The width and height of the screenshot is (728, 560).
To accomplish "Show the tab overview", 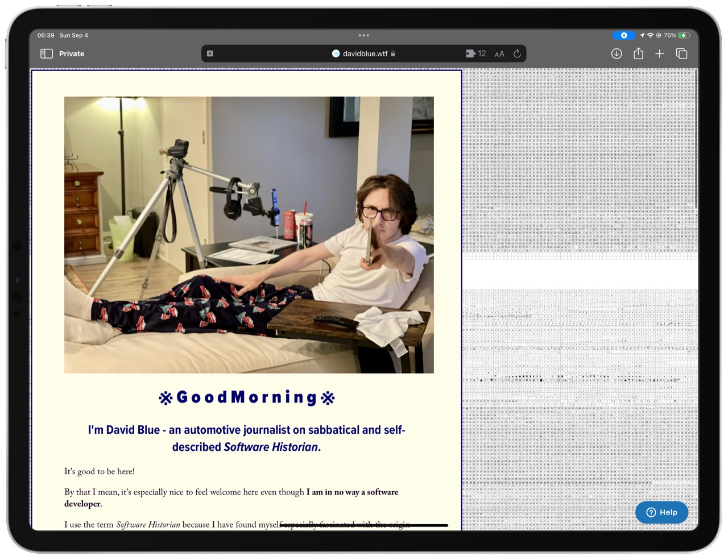I will (x=681, y=53).
